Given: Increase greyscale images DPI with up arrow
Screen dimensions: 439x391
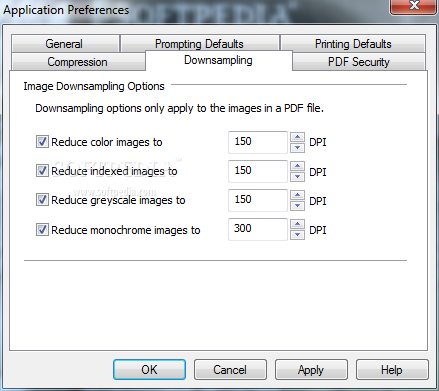Looking at the screenshot, I should point(297,195).
